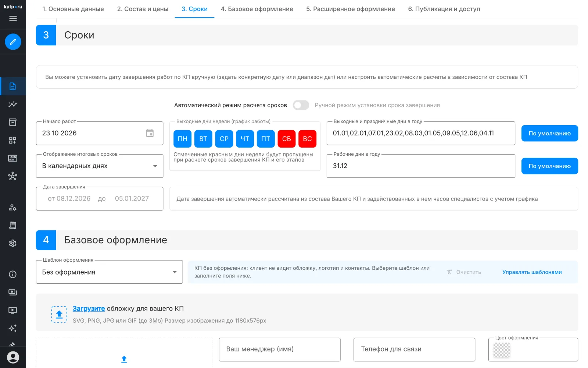The width and height of the screenshot is (588, 368).
Task: Open the video play sidebar icon
Action: pos(13,311)
